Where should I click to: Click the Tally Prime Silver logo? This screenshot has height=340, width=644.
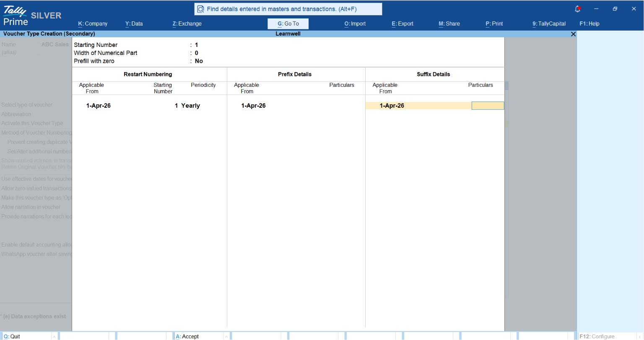pyautogui.click(x=32, y=16)
